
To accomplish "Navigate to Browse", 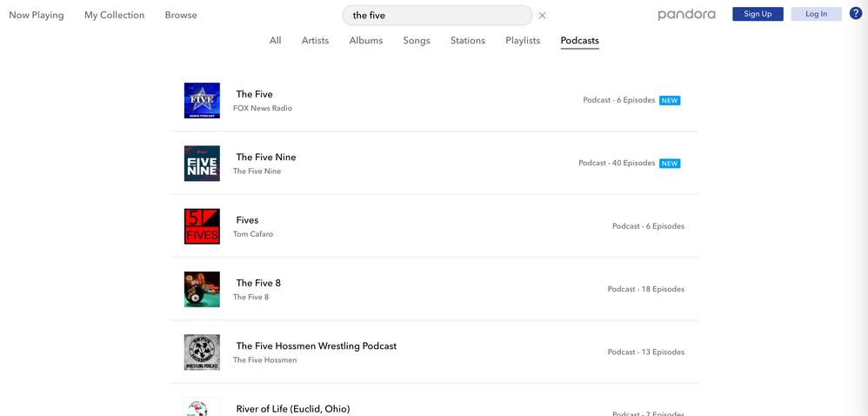I will click(x=181, y=15).
